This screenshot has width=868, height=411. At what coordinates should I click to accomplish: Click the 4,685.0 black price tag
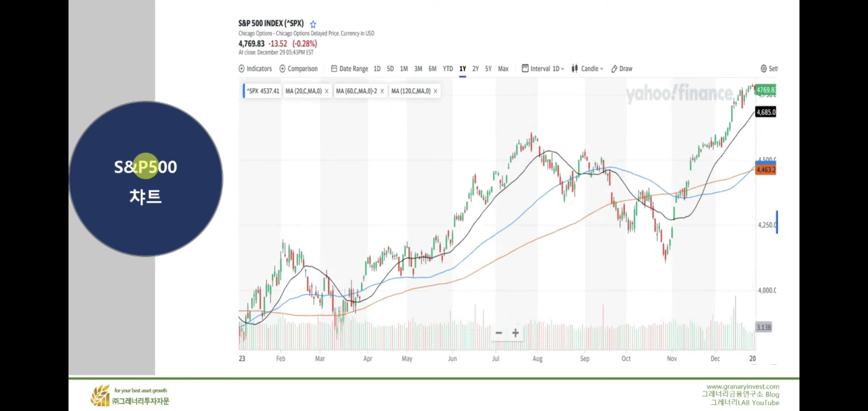pyautogui.click(x=766, y=112)
